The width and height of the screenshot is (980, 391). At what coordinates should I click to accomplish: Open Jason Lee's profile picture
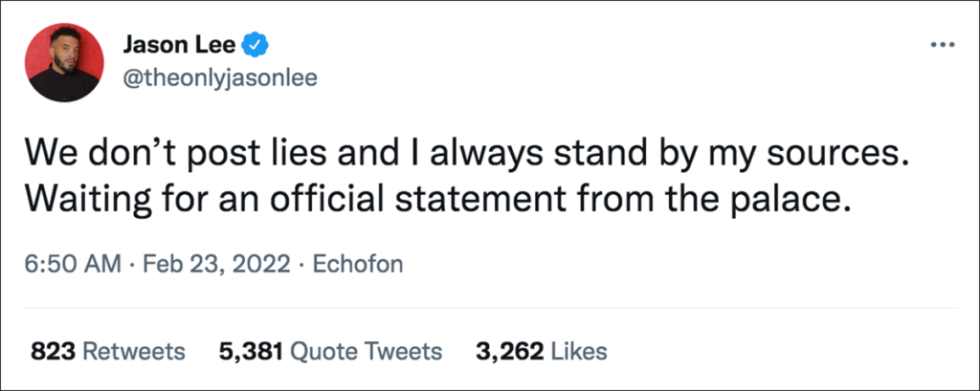coord(64,63)
